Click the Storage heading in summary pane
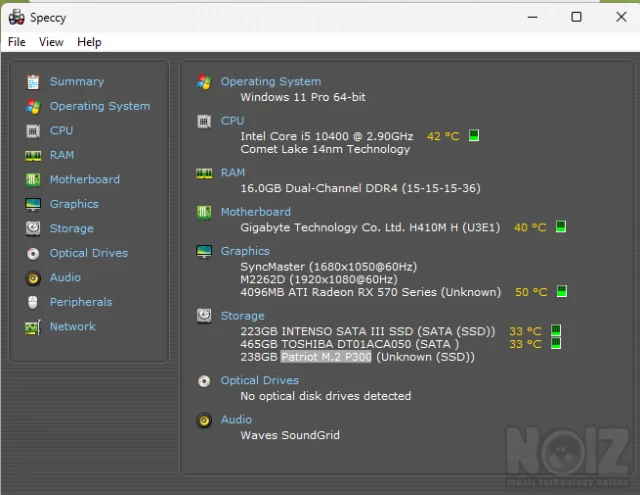 [x=243, y=316]
